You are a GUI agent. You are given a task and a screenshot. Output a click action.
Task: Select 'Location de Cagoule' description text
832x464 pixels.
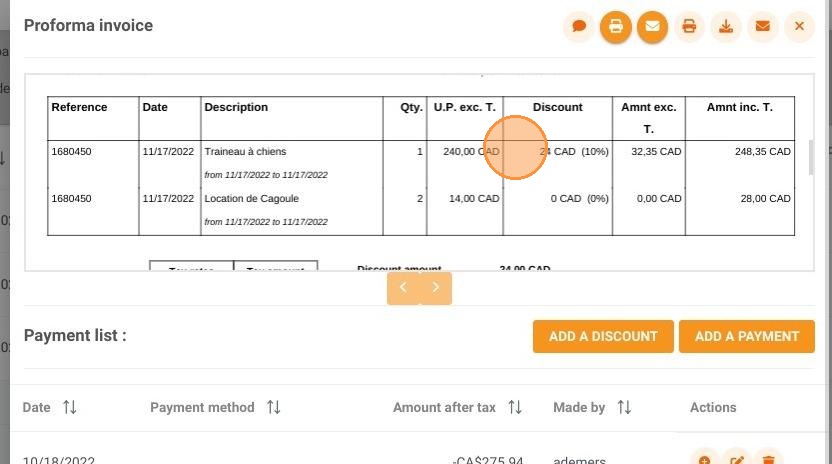[252, 199]
